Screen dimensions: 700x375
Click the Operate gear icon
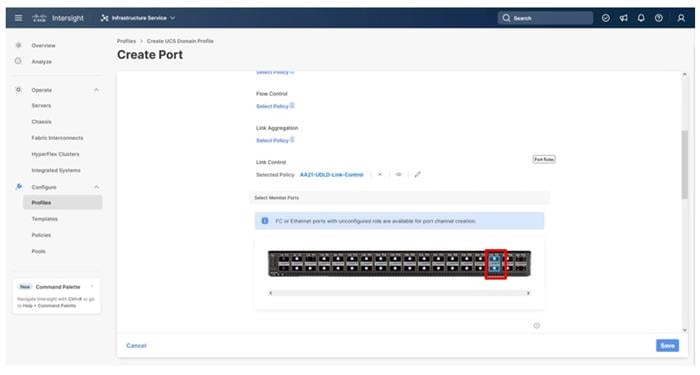coord(18,90)
